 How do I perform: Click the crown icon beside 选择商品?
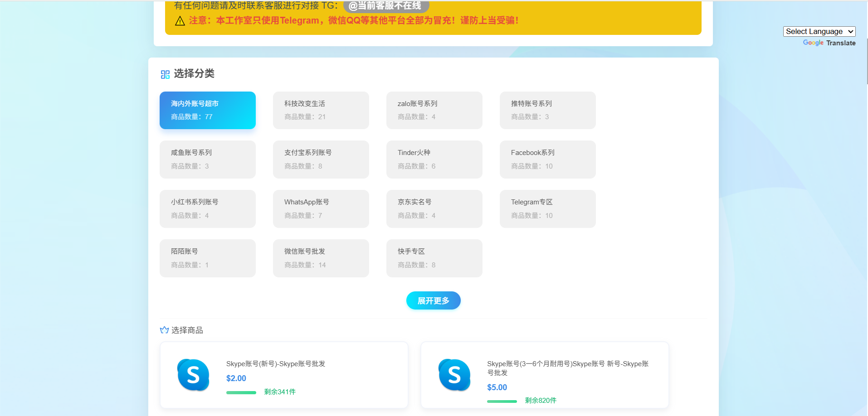pyautogui.click(x=164, y=330)
